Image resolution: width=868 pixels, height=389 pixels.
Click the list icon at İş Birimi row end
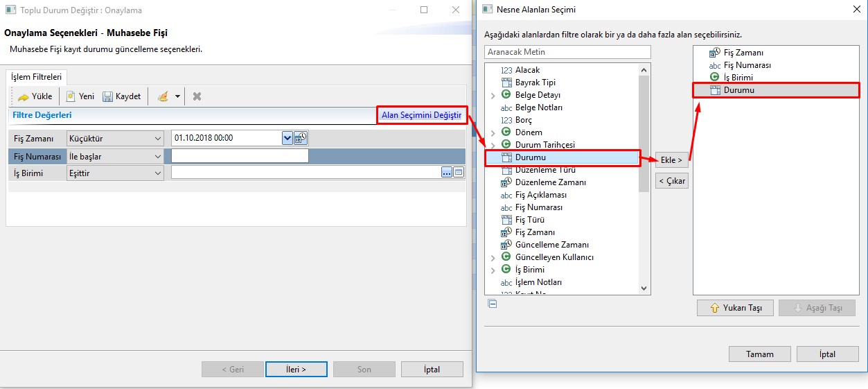pos(458,173)
